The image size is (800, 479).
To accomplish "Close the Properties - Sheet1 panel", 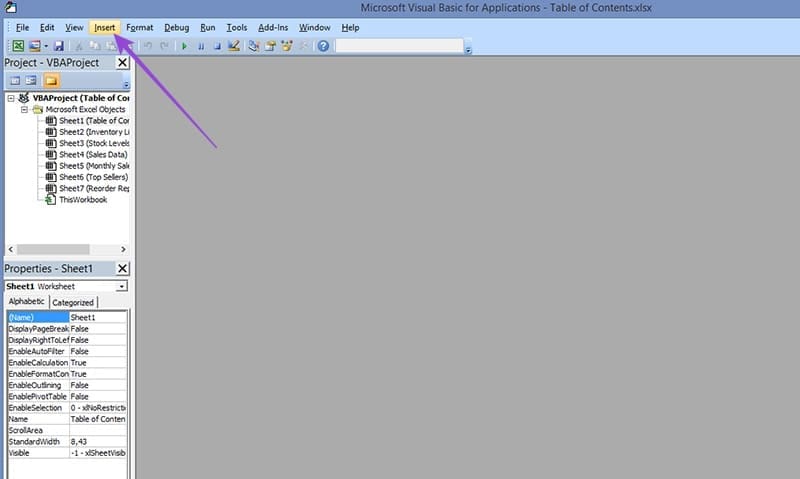I will [122, 269].
